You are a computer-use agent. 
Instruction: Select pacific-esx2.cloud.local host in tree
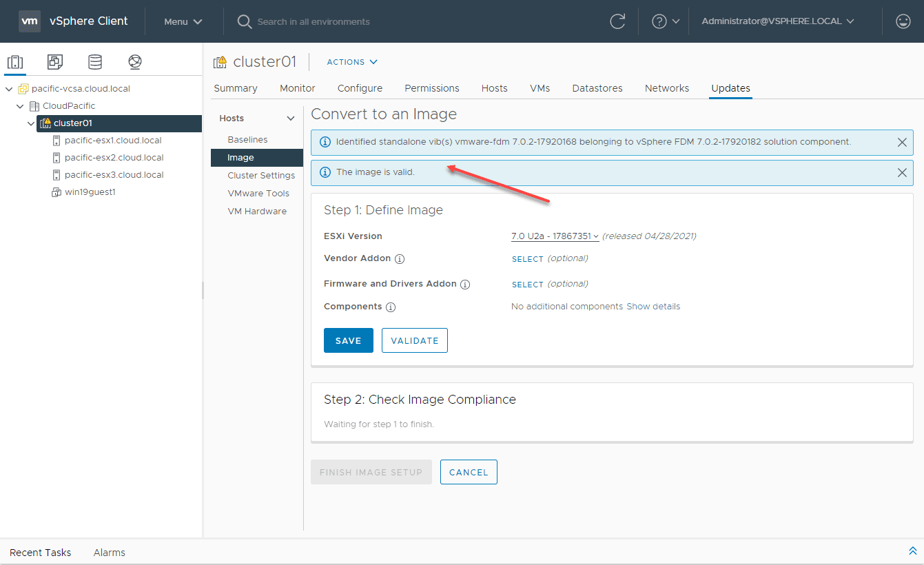click(x=114, y=158)
